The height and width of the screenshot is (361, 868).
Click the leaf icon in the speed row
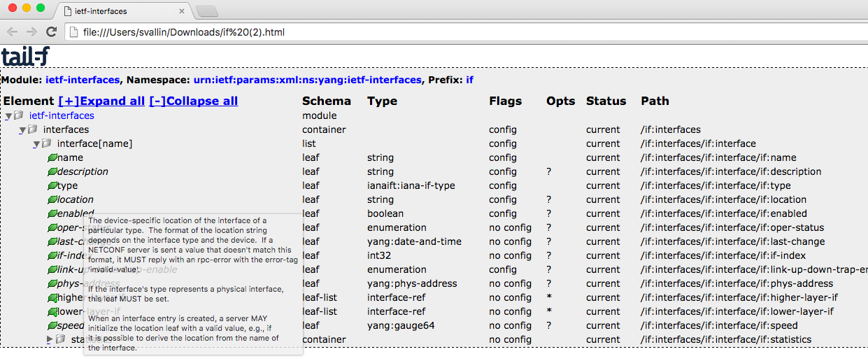tap(52, 325)
